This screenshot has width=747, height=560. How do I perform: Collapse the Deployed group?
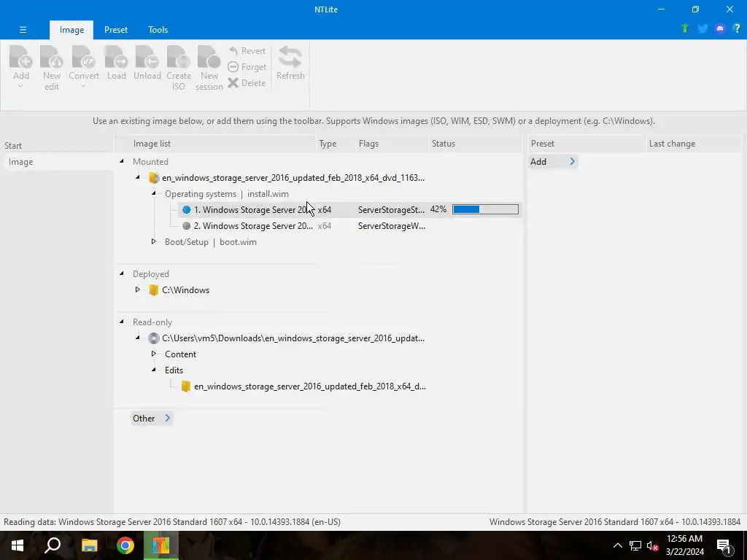(x=122, y=273)
